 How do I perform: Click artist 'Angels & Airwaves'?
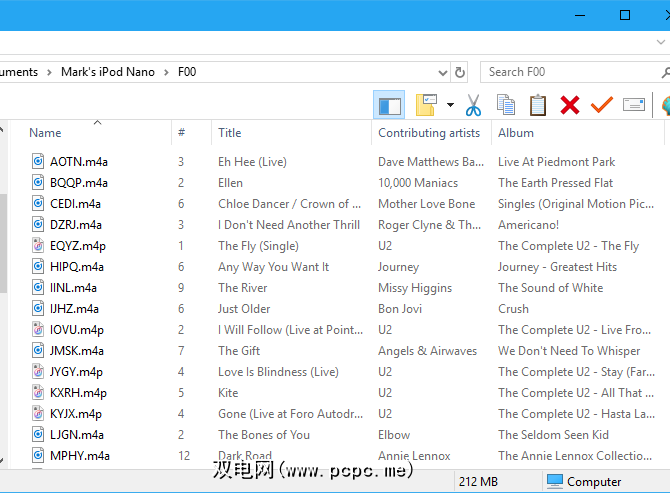pos(427,351)
